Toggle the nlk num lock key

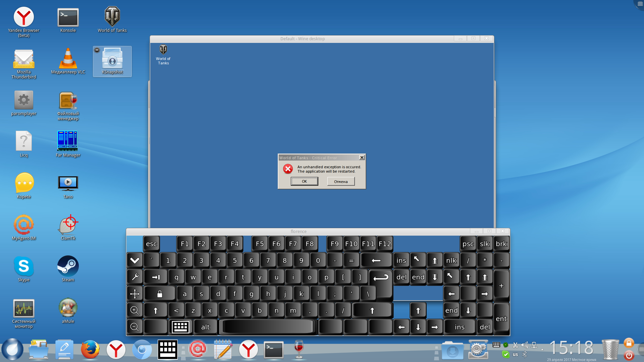[451, 260]
